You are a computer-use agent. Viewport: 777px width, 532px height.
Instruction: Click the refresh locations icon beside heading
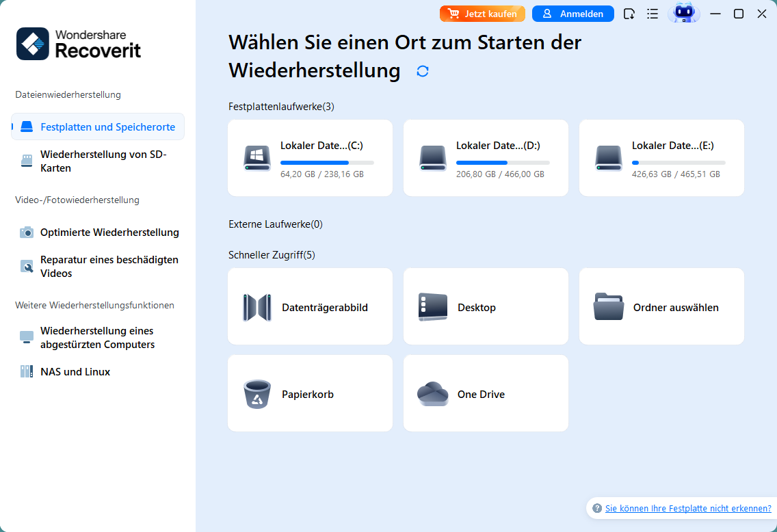(x=422, y=71)
